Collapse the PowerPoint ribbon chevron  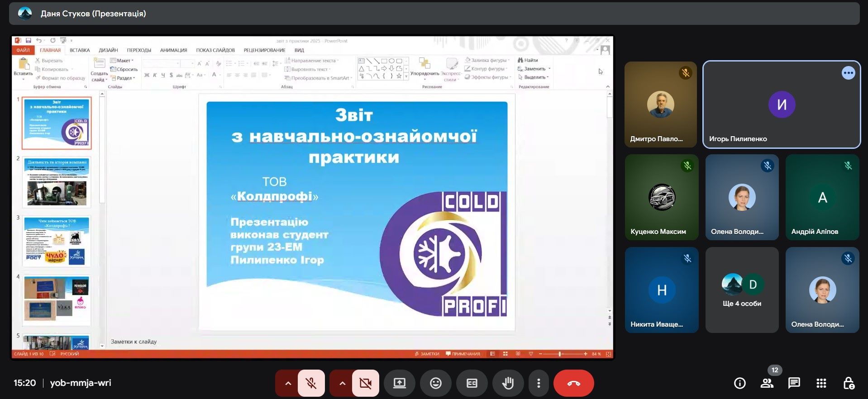click(x=608, y=86)
